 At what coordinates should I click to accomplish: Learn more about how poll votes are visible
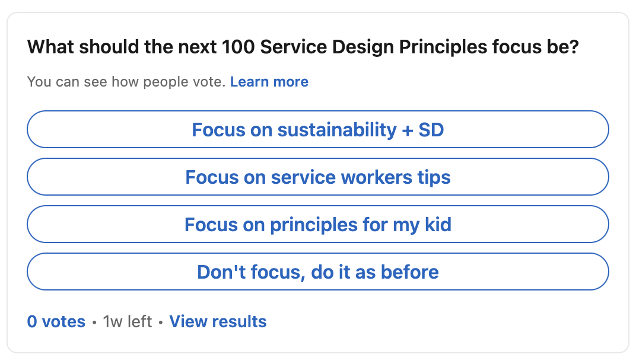269,82
